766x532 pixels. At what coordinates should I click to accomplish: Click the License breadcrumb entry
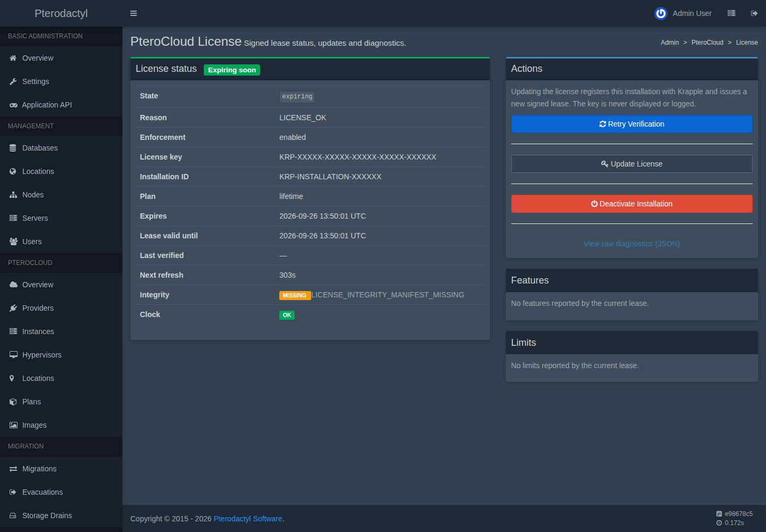coord(747,43)
